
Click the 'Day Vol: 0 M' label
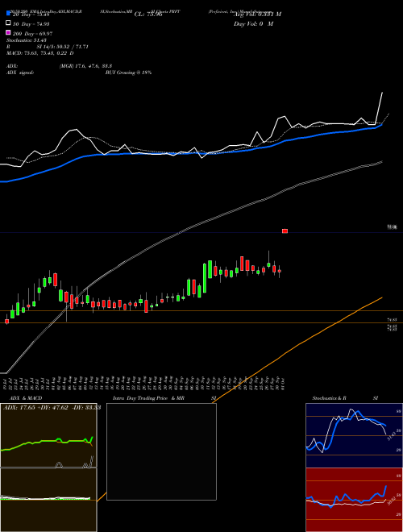253,23
